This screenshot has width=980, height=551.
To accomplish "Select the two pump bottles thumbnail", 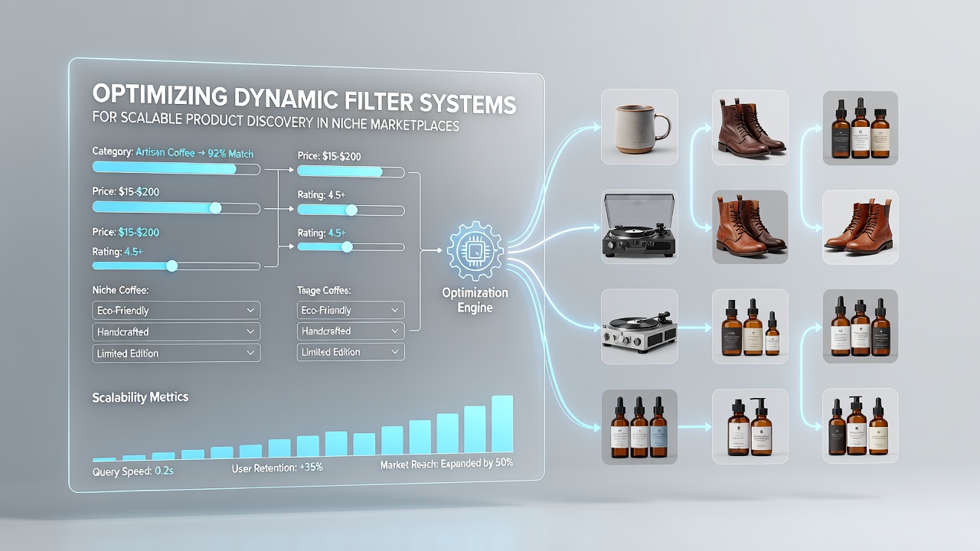I will click(x=750, y=426).
